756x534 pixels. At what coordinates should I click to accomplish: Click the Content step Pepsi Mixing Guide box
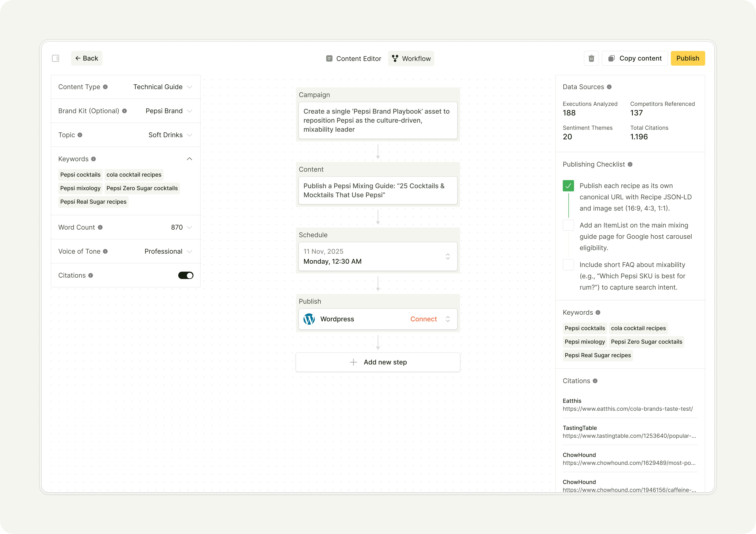pyautogui.click(x=378, y=190)
